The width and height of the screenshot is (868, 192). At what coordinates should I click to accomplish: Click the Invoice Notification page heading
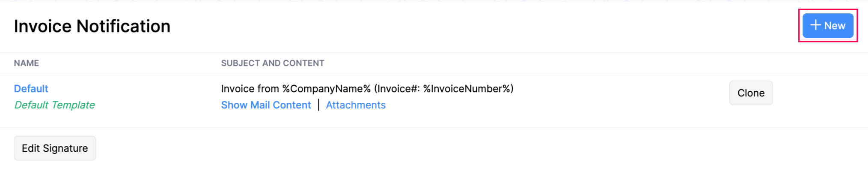92,26
